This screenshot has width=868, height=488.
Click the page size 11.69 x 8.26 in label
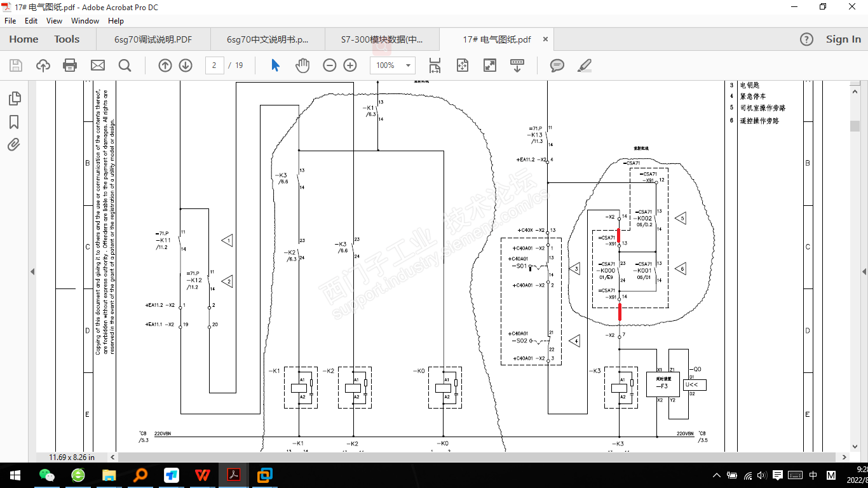[x=72, y=457]
